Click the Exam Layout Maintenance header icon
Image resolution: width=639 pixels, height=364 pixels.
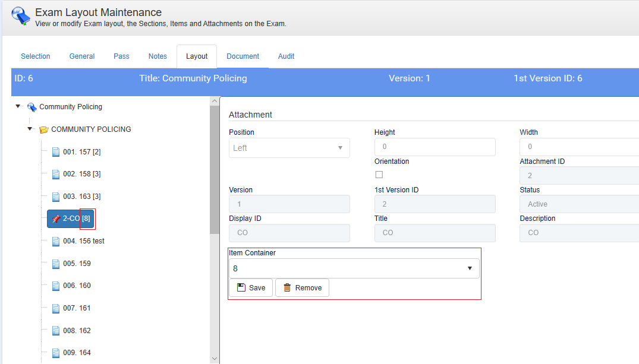click(x=21, y=16)
